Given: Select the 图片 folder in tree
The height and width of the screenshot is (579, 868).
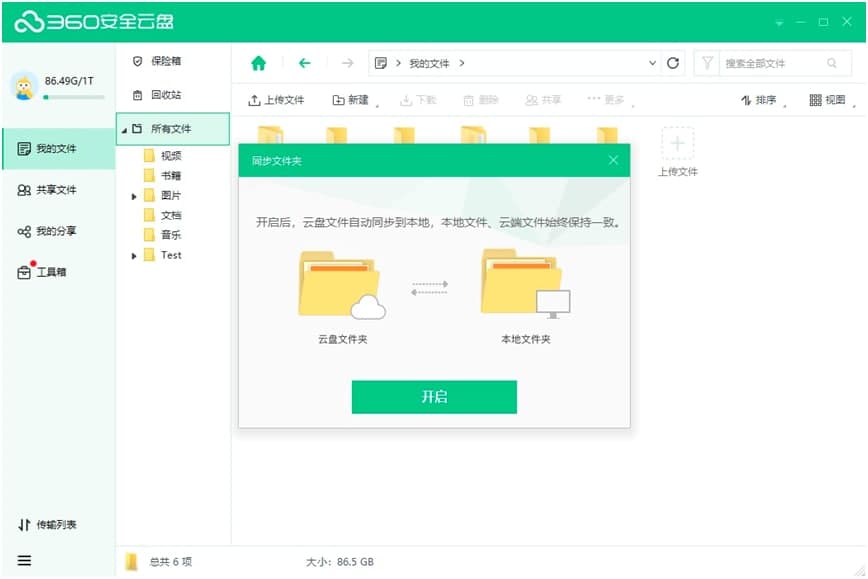Looking at the screenshot, I should 163,195.
